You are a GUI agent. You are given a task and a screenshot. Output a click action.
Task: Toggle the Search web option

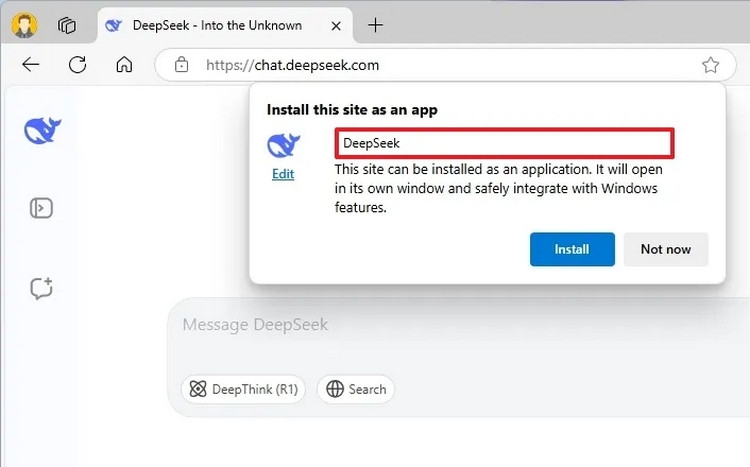point(356,389)
